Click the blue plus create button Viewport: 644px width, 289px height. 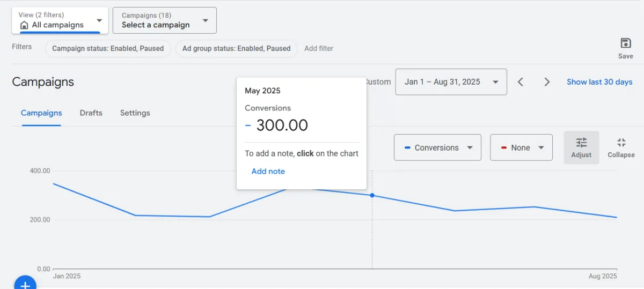25,284
